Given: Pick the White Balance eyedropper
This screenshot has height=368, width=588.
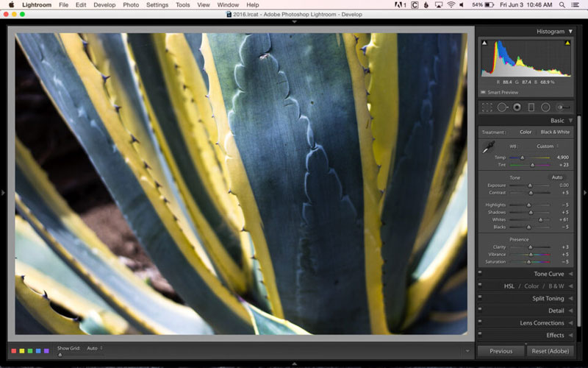Looking at the screenshot, I should [x=487, y=149].
